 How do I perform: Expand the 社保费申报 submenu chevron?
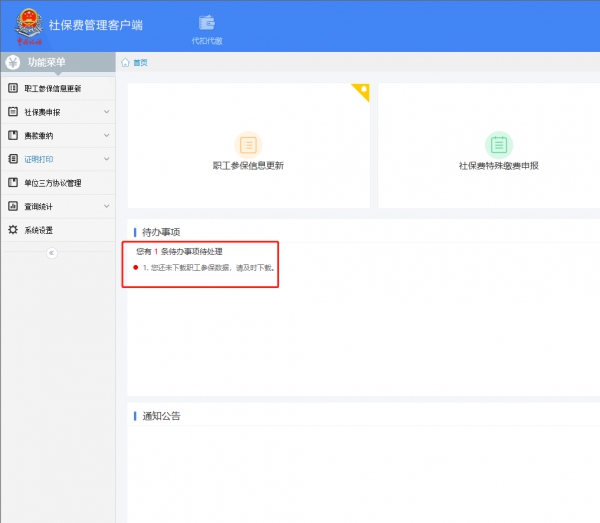tap(107, 112)
